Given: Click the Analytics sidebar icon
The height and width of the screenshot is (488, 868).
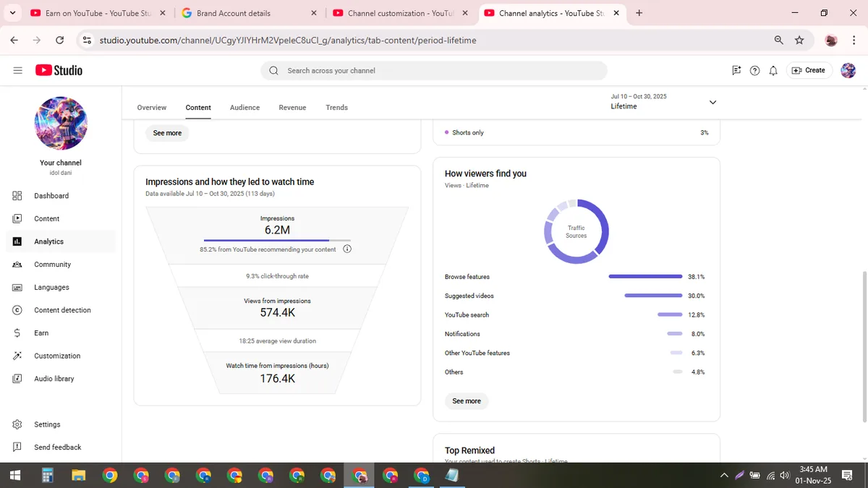Looking at the screenshot, I should 17,241.
